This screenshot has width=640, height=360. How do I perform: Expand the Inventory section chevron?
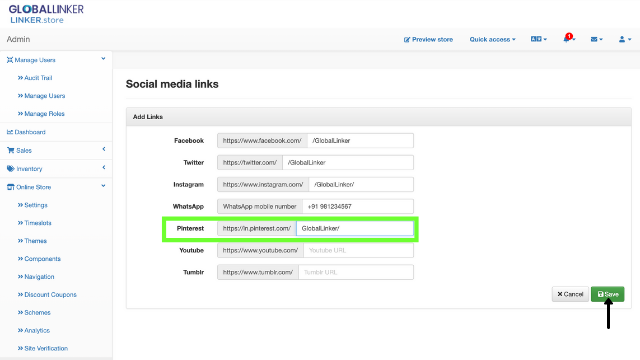[104, 167]
